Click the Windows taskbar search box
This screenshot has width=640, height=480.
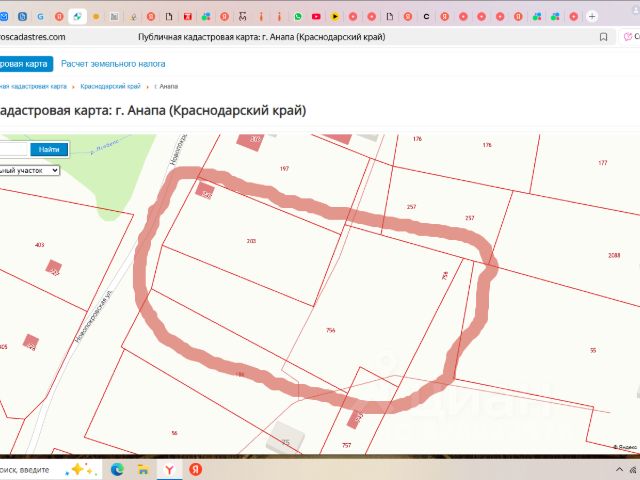50,470
